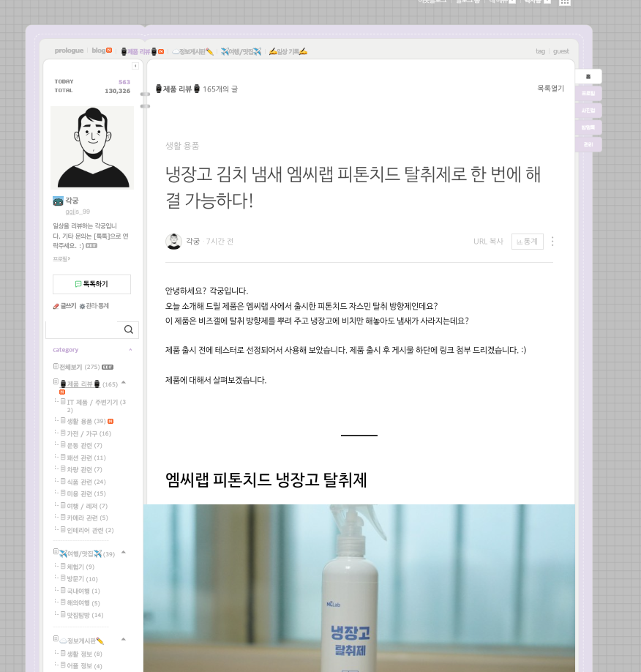Click EDIT badge beside profile introduction
This screenshot has width=641, height=672.
pos(91,246)
